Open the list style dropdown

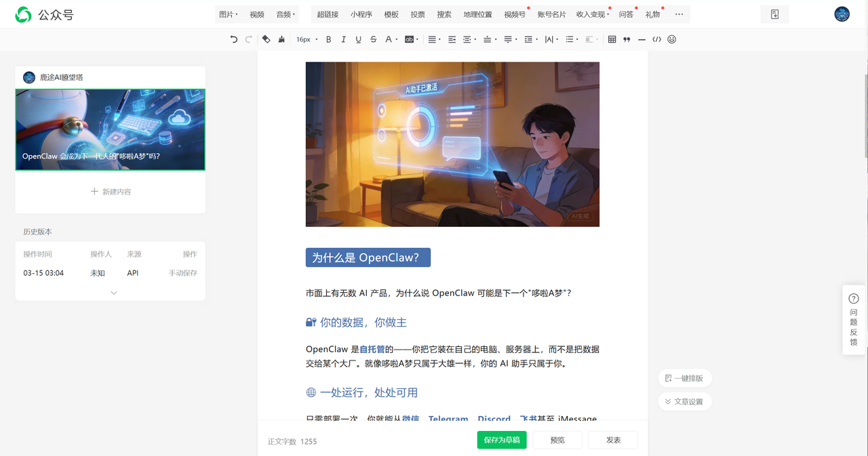pyautogui.click(x=571, y=39)
